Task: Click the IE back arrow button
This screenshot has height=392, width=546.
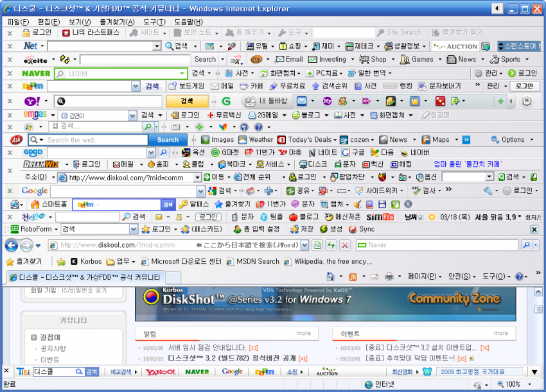Action: tap(12, 245)
